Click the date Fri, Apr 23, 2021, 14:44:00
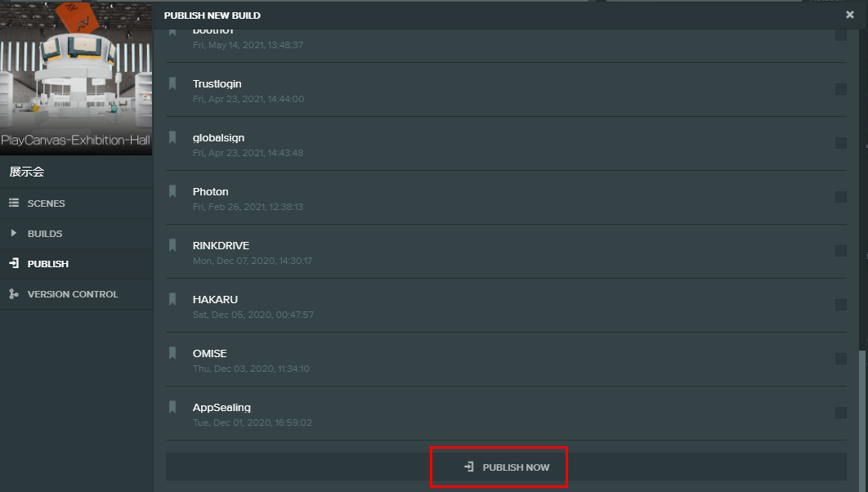 [x=248, y=99]
